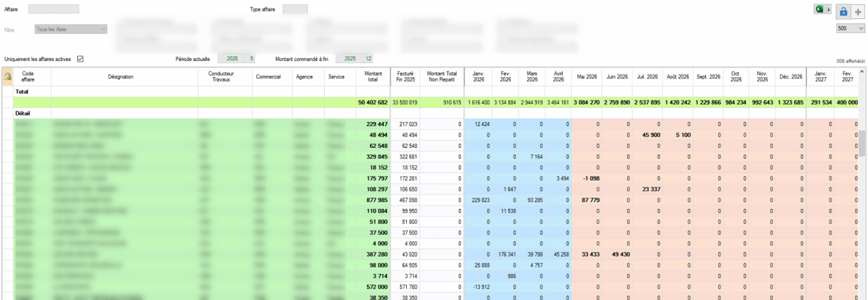Select total cell 33 500 019
The width and height of the screenshot is (868, 300).
pos(405,102)
